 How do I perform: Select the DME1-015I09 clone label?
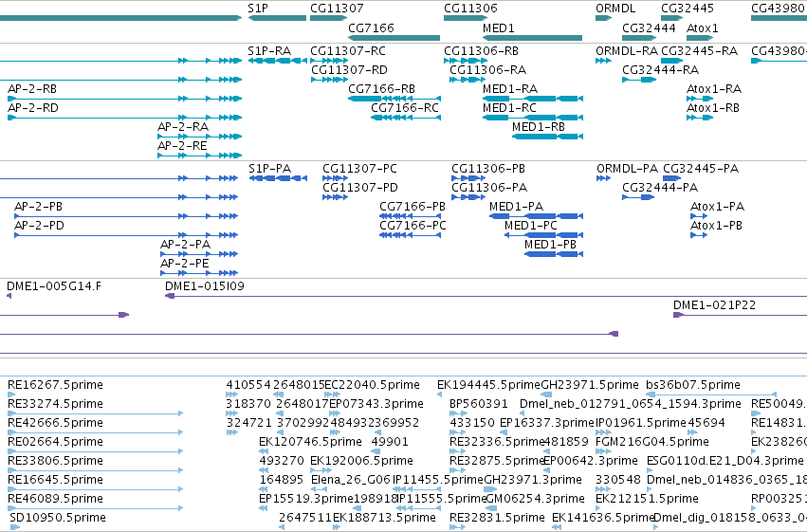[x=204, y=286]
